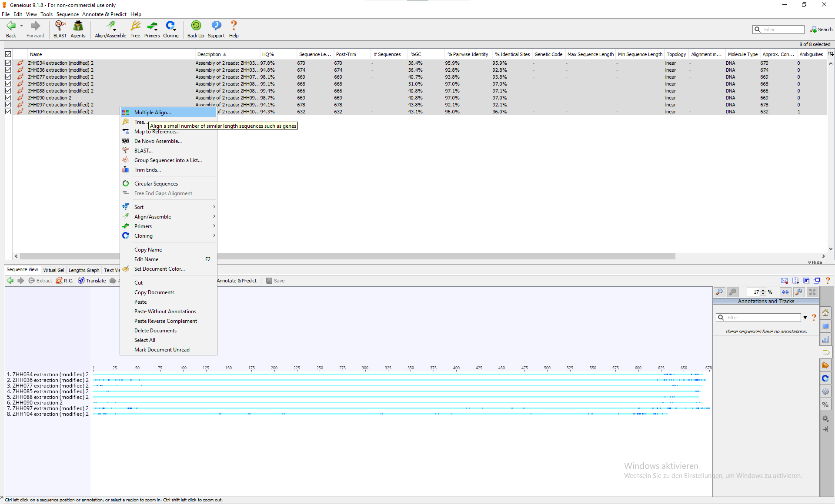Uncheck the ZHH104 extraction checkbox
The width and height of the screenshot is (835, 504).
(8, 112)
